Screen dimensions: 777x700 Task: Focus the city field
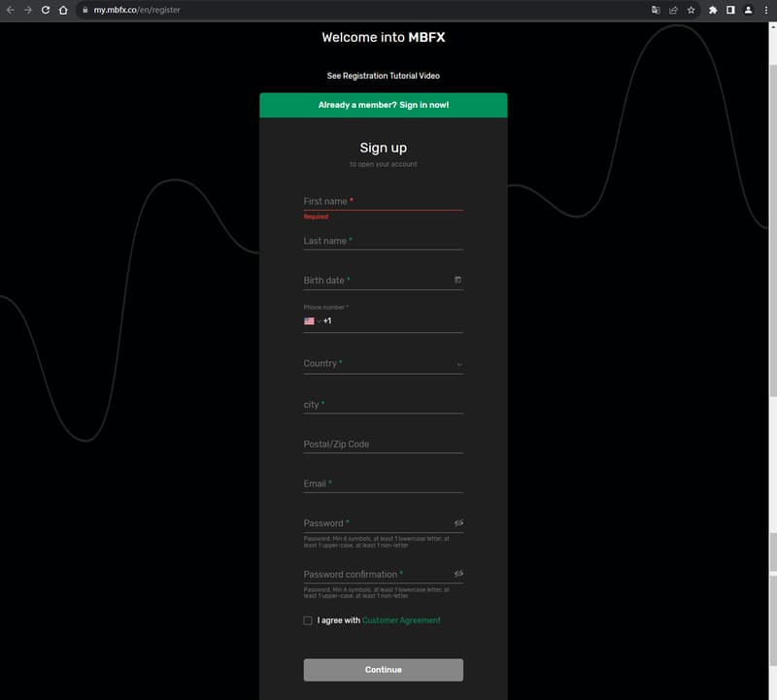384,404
